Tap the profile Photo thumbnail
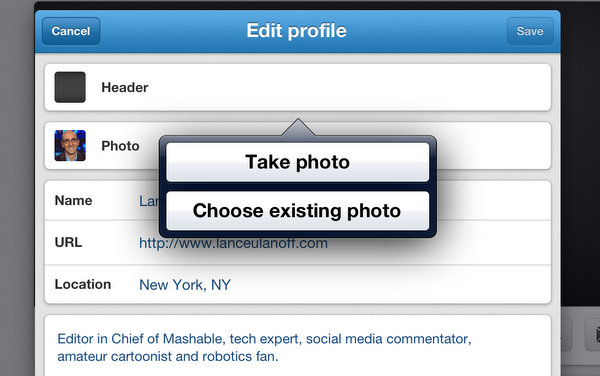600x376 pixels. 70,146
